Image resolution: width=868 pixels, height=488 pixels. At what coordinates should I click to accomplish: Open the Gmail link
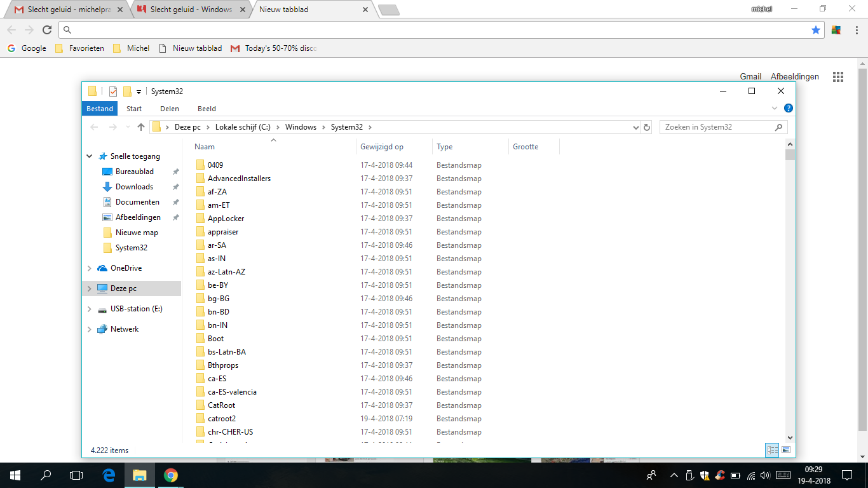pyautogui.click(x=750, y=76)
